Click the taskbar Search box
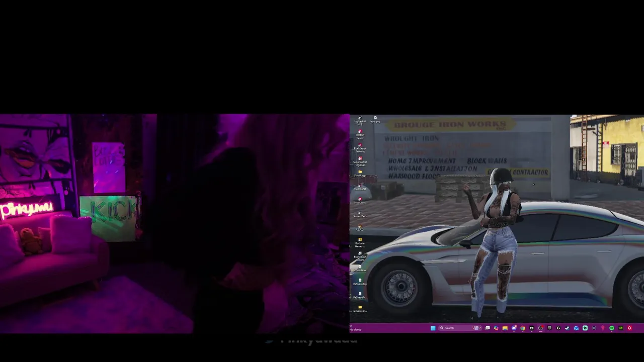 tap(460, 328)
